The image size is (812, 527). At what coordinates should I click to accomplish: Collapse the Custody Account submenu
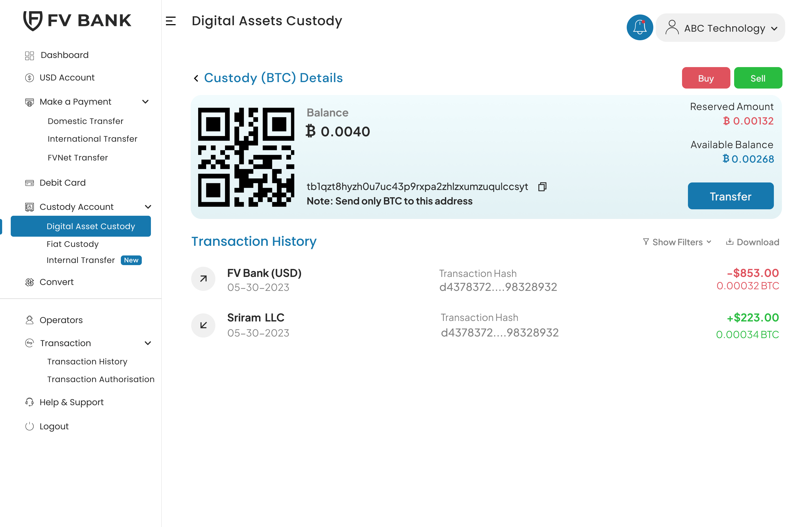(148, 207)
